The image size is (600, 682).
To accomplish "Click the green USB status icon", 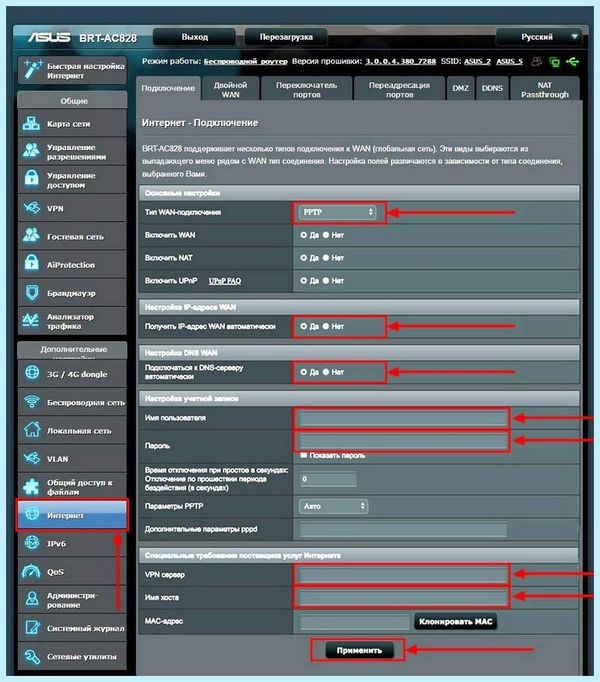I will (x=573, y=62).
